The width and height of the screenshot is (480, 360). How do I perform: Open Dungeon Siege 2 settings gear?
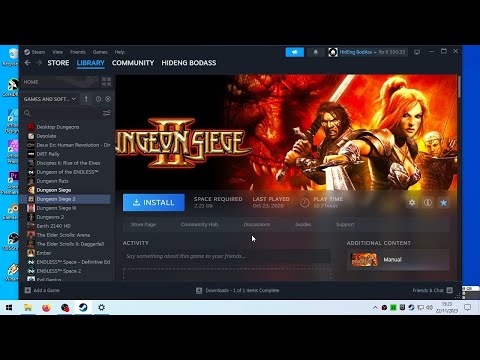[412, 203]
